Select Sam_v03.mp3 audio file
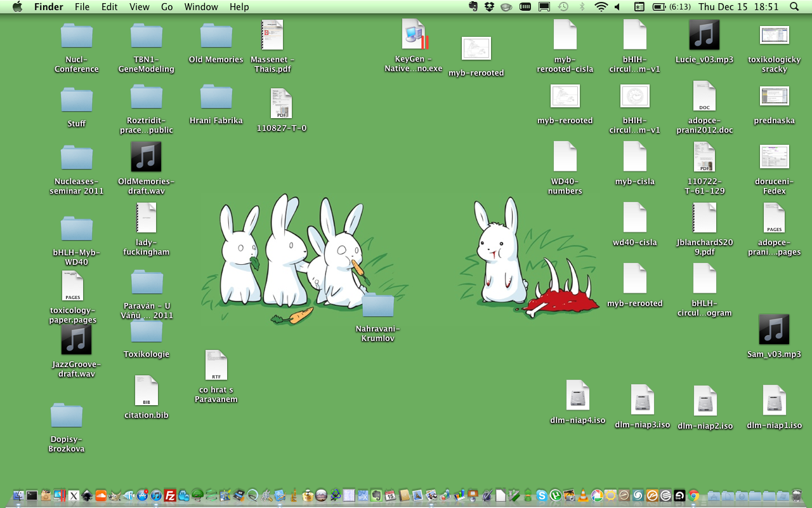The height and width of the screenshot is (508, 812). tap(775, 330)
